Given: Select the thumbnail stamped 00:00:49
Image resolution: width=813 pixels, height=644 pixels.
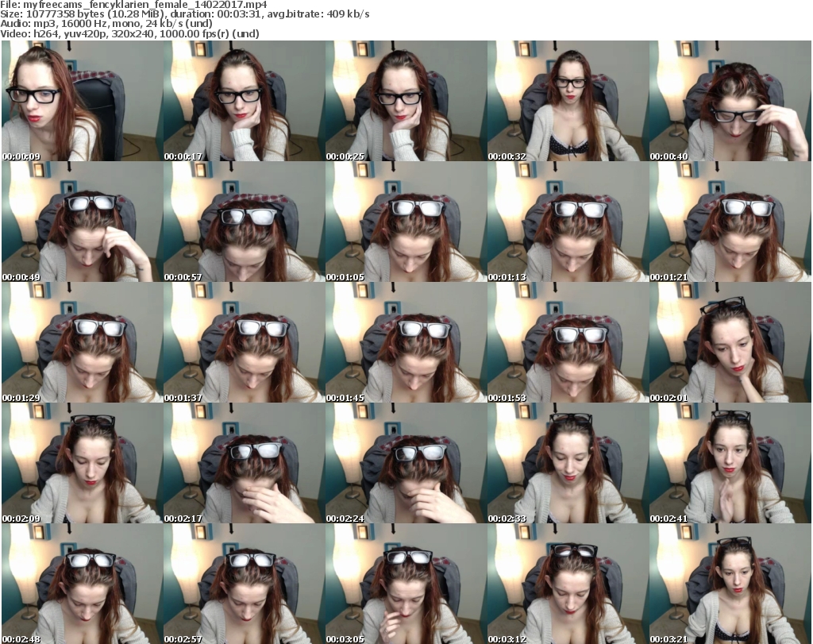Looking at the screenshot, I should (82, 222).
